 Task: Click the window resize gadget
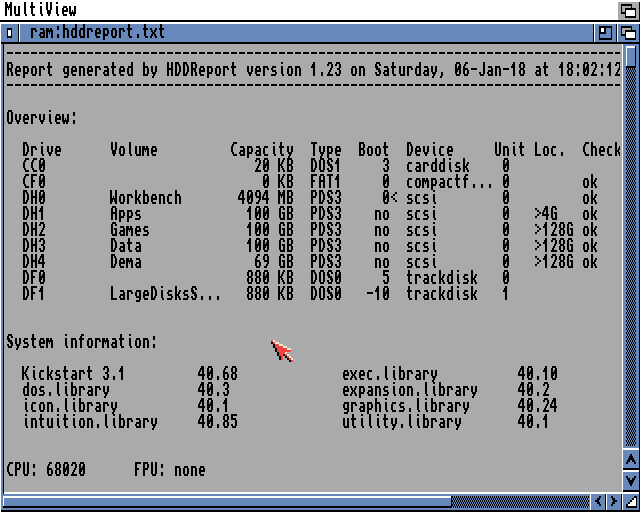(630, 501)
